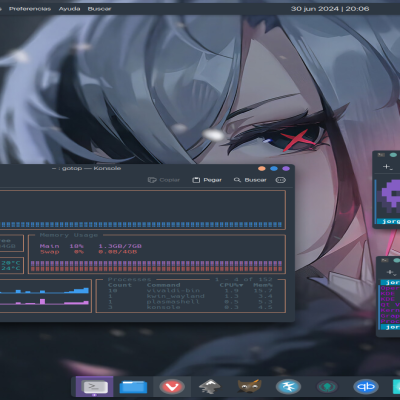400x400 pixels.
Task: Click the 24°C temperature reading
Action: tap(11, 268)
